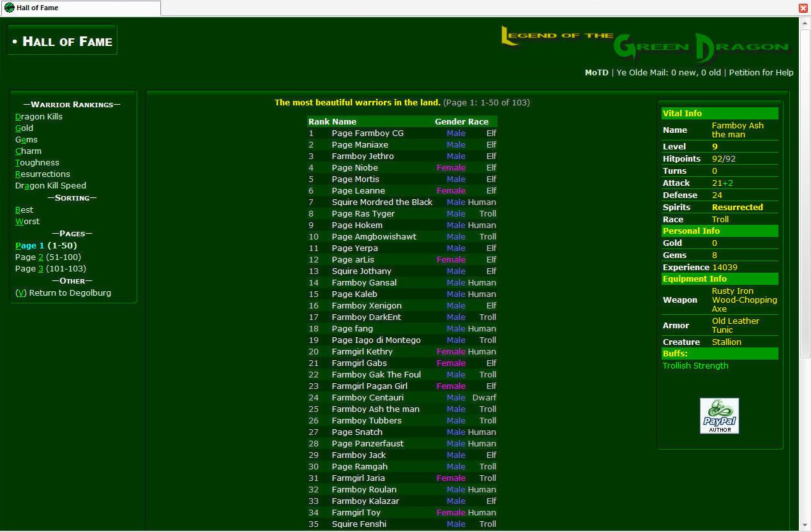811x532 pixels.
Task: Open Dragon Kill Speed ranking
Action: tap(50, 186)
